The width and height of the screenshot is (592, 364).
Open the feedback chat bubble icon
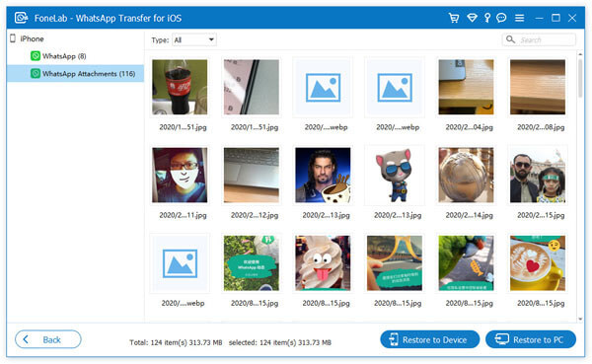[x=501, y=18]
